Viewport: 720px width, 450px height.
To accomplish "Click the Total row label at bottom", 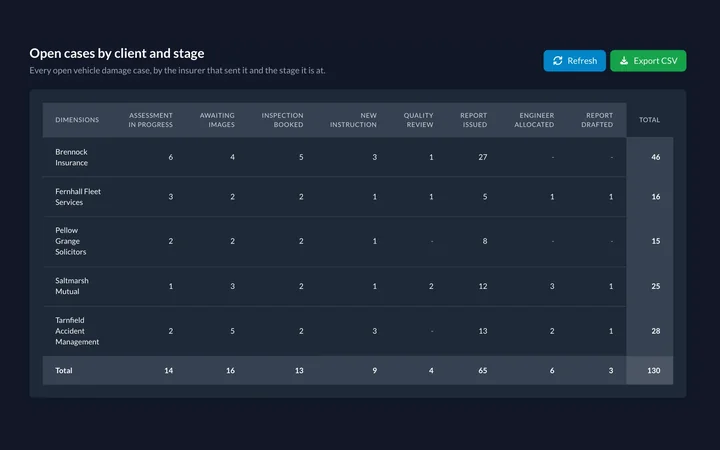I will [x=64, y=371].
